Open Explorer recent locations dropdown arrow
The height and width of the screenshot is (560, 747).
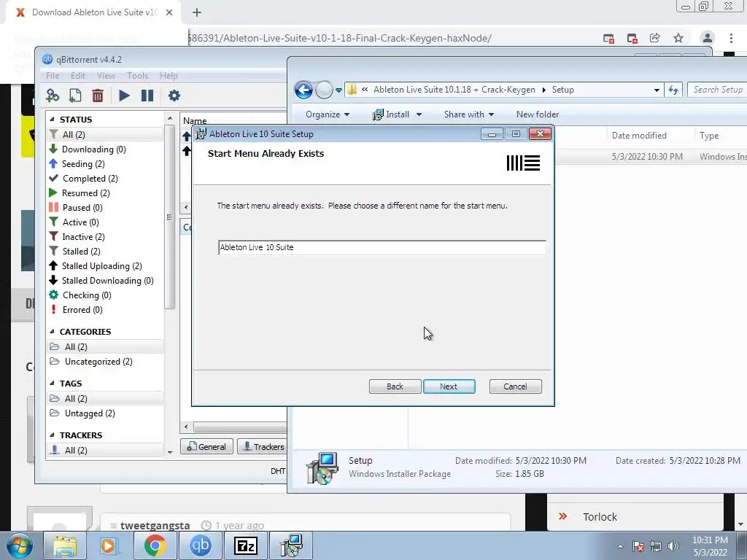coord(338,90)
